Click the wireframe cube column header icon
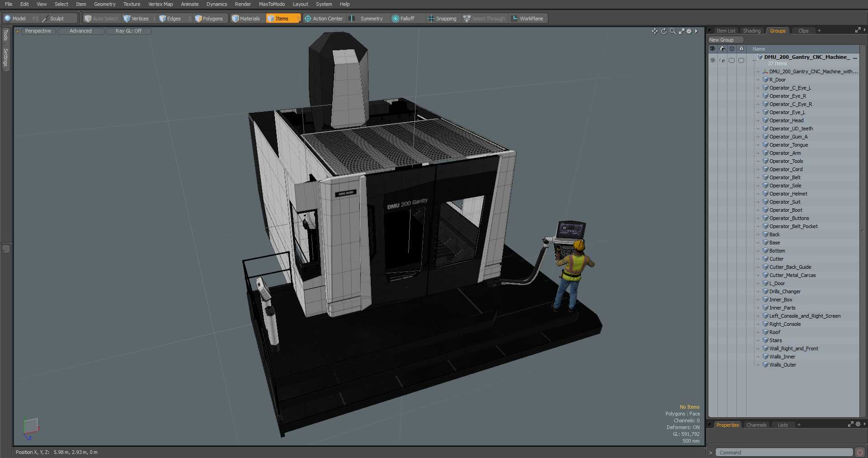Screen dimensions: 868x458 click(732, 49)
